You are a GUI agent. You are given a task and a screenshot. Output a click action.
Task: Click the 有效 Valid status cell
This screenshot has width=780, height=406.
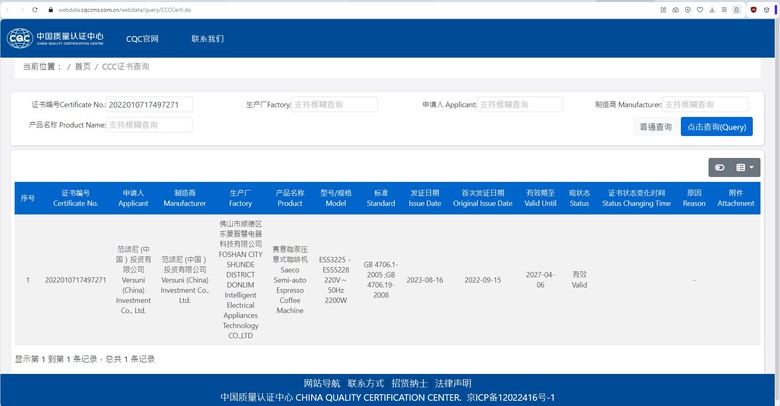pyautogui.click(x=579, y=280)
